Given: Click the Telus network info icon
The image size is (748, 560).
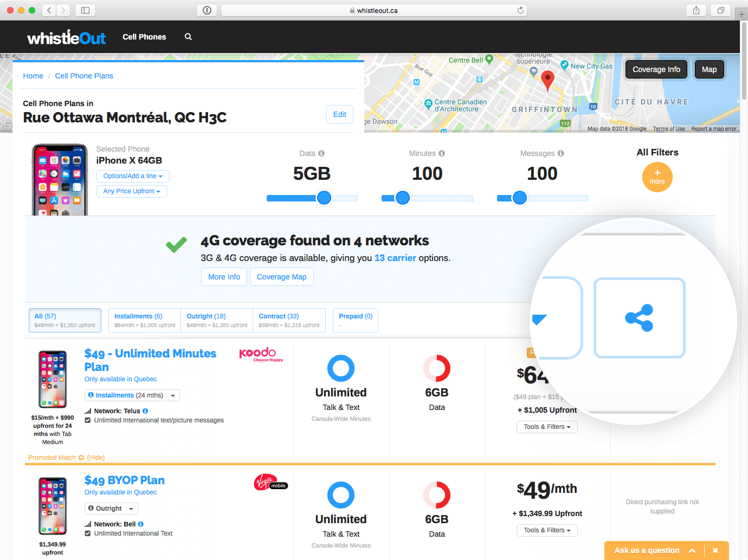Looking at the screenshot, I should pos(145,411).
